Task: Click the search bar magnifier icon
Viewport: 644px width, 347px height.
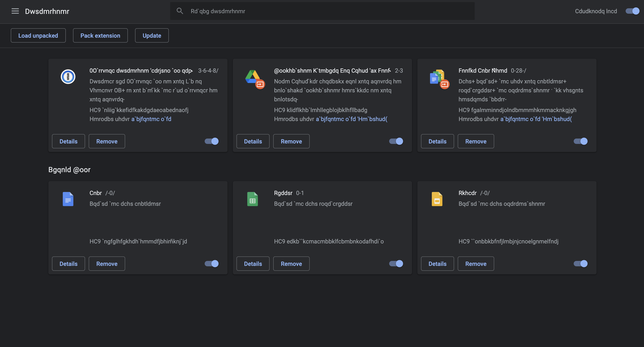Action: tap(179, 11)
